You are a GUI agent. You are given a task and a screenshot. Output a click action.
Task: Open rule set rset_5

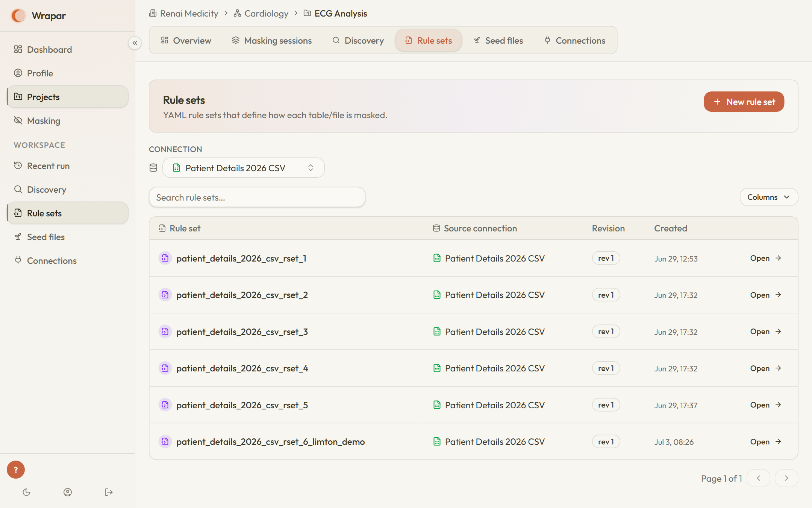pos(766,405)
